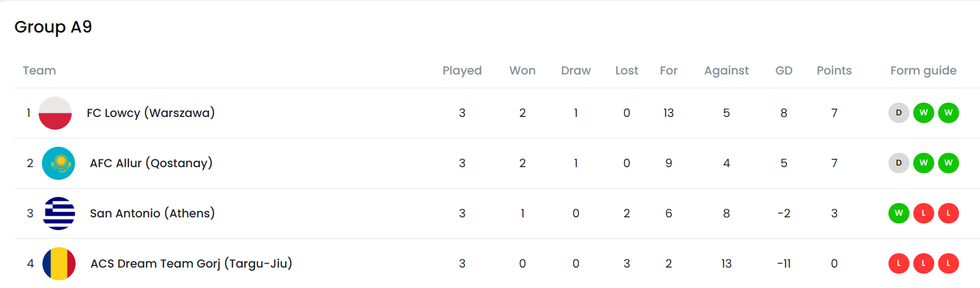
Task: Click the Form guide column header
Action: coord(923,71)
